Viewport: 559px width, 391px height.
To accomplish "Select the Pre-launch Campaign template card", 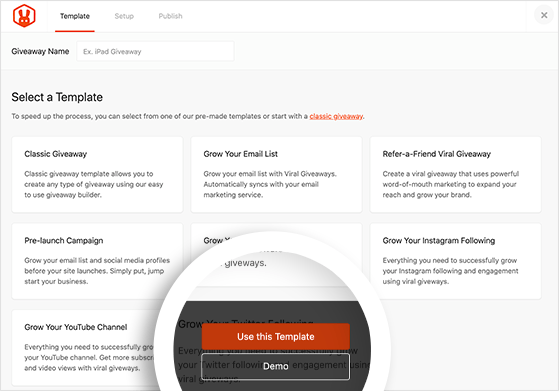I will (97, 261).
